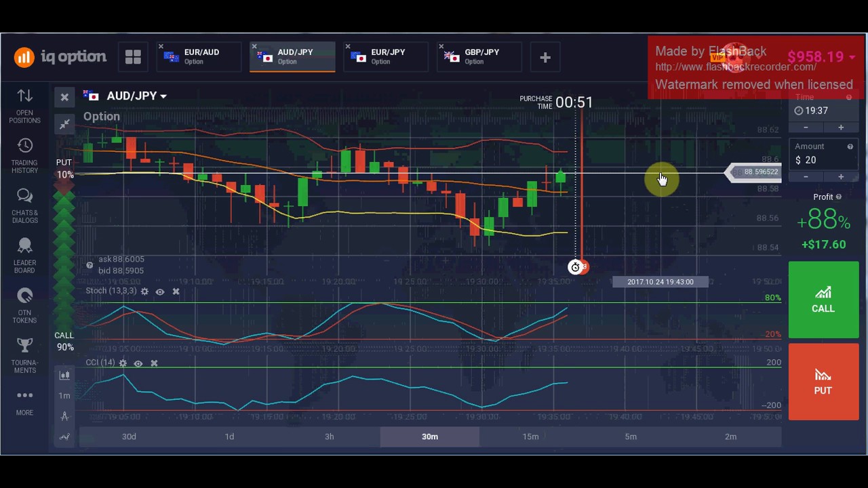Image resolution: width=868 pixels, height=488 pixels.
Task: Click the Time 19:37 expiration field
Action: point(823,110)
